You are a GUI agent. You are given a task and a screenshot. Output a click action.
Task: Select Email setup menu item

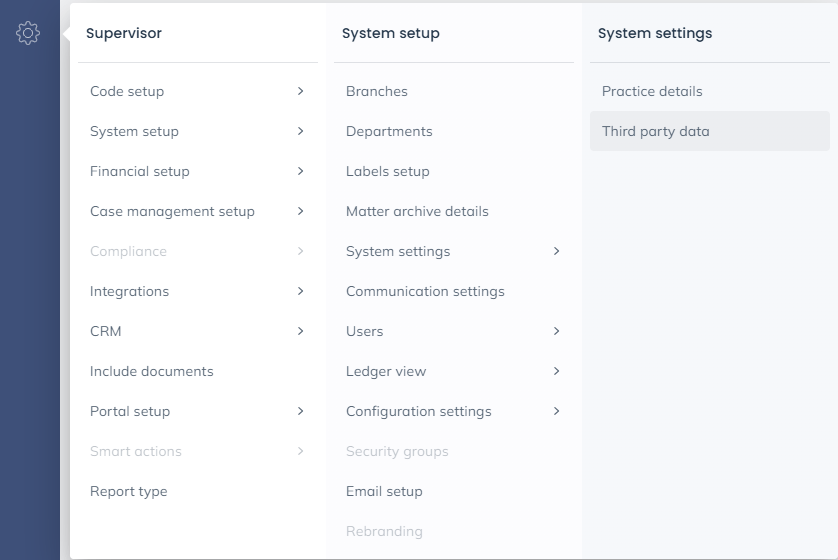click(384, 491)
